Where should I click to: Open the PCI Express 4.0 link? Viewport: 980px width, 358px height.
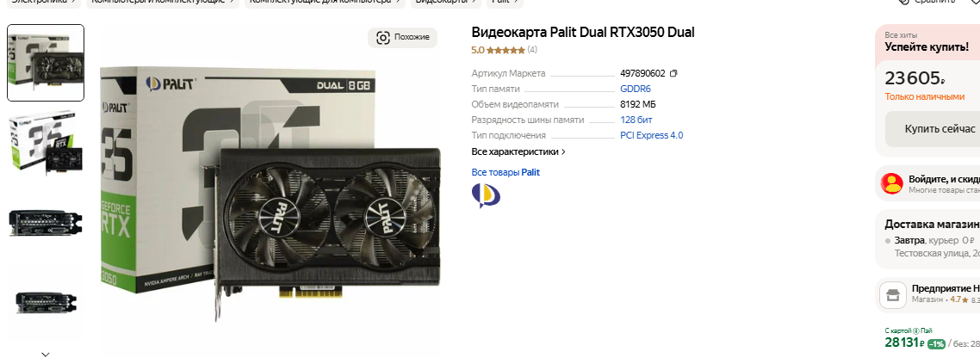pos(651,136)
